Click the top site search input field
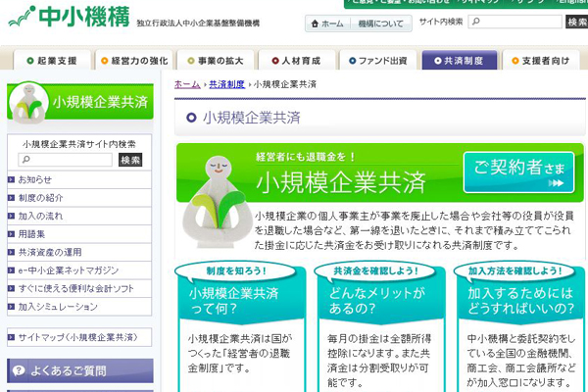 514,22
